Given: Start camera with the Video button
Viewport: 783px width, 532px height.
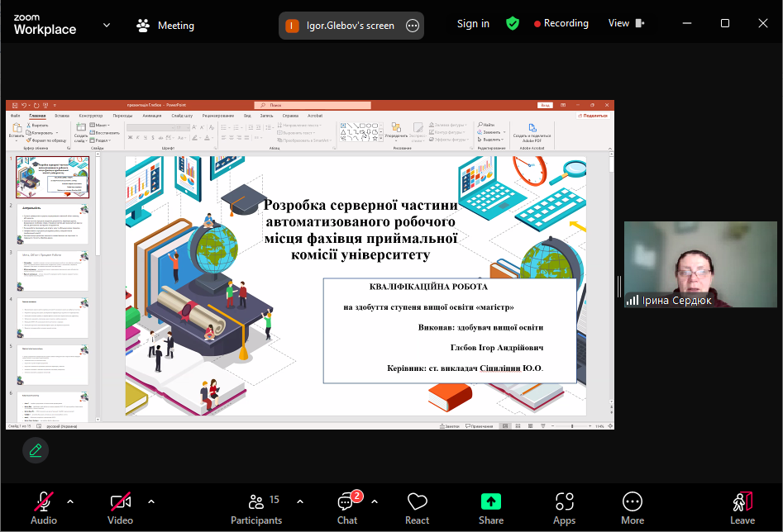Looking at the screenshot, I should 120,507.
